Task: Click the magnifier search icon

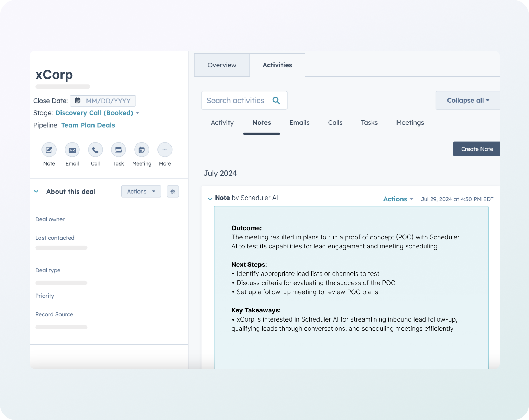Action: tap(276, 101)
